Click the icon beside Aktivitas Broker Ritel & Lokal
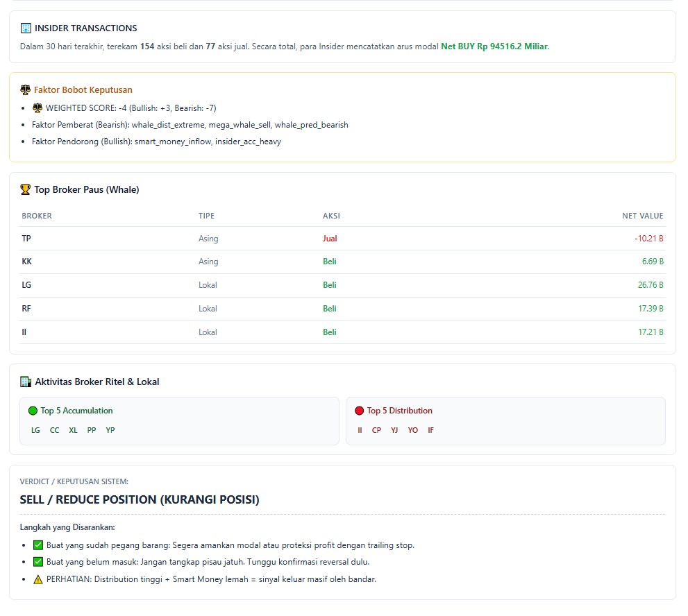Image resolution: width=688 pixels, height=616 pixels. click(26, 382)
